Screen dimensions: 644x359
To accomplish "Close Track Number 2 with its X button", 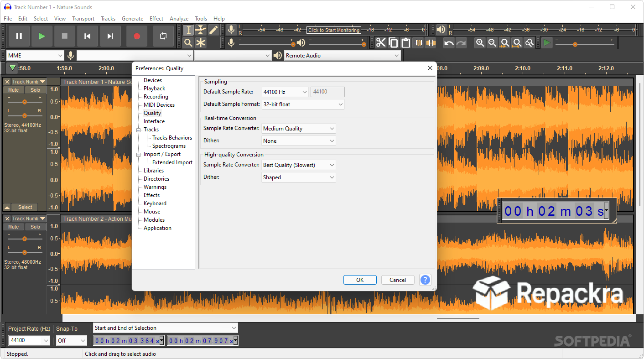I will click(x=7, y=219).
